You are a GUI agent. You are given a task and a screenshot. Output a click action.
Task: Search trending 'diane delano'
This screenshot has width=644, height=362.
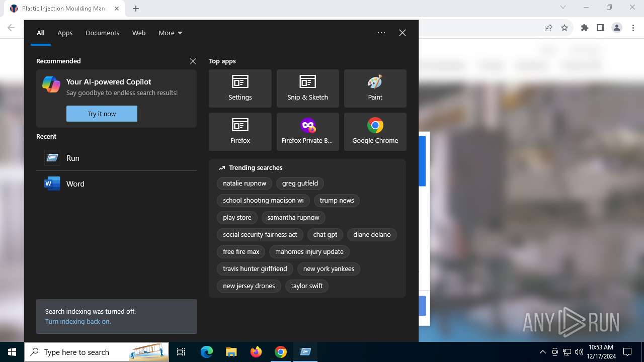pos(372,235)
